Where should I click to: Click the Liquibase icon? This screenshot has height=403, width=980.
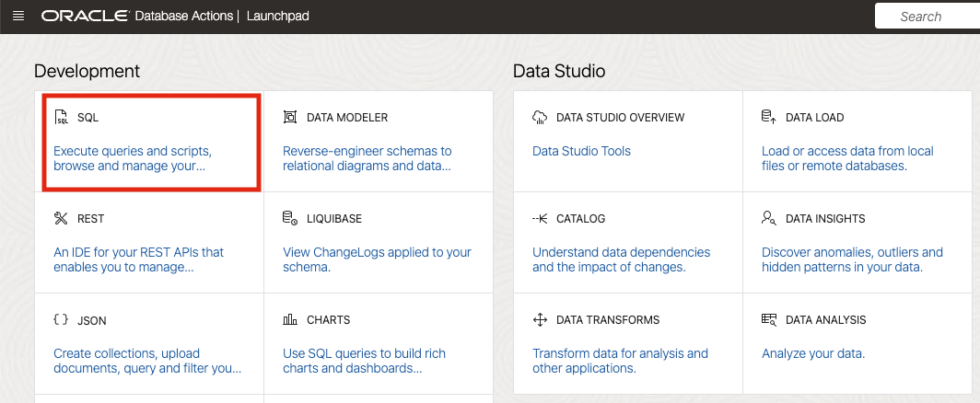290,219
